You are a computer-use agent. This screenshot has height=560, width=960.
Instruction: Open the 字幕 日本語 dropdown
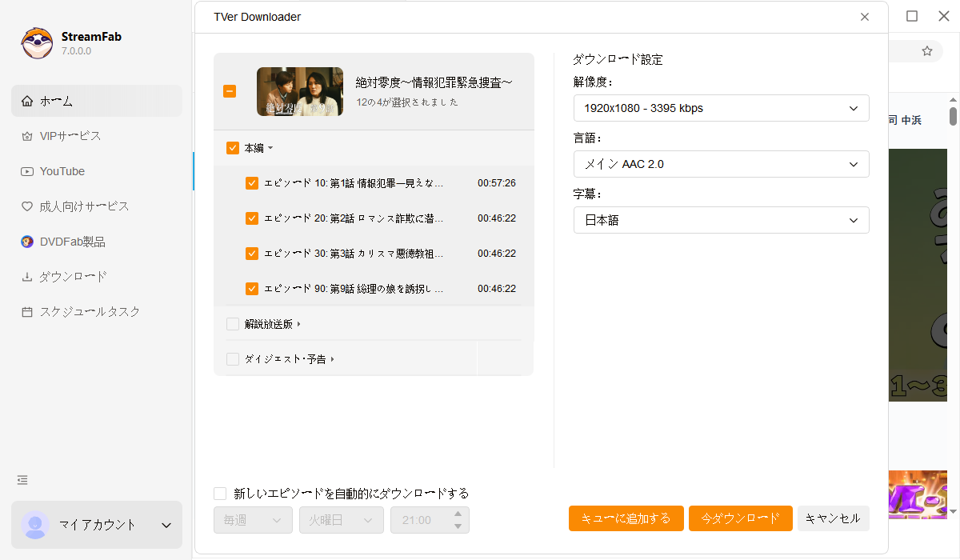(x=720, y=220)
